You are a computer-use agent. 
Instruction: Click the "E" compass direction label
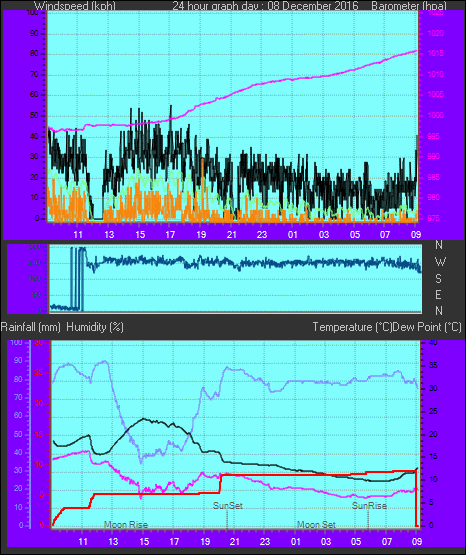tap(438, 294)
